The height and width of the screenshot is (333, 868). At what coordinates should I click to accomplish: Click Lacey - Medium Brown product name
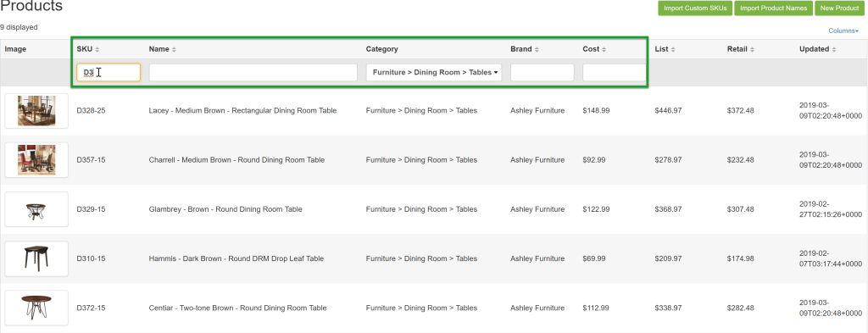coord(242,111)
